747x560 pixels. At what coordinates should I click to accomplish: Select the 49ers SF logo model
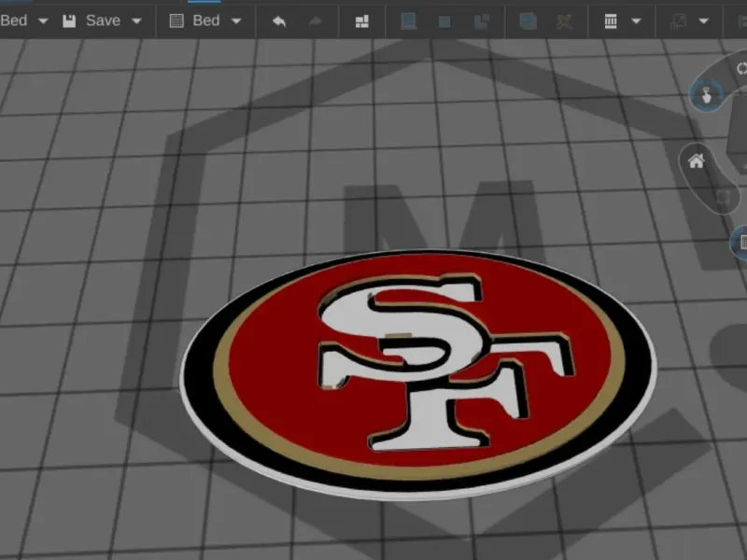pyautogui.click(x=418, y=375)
